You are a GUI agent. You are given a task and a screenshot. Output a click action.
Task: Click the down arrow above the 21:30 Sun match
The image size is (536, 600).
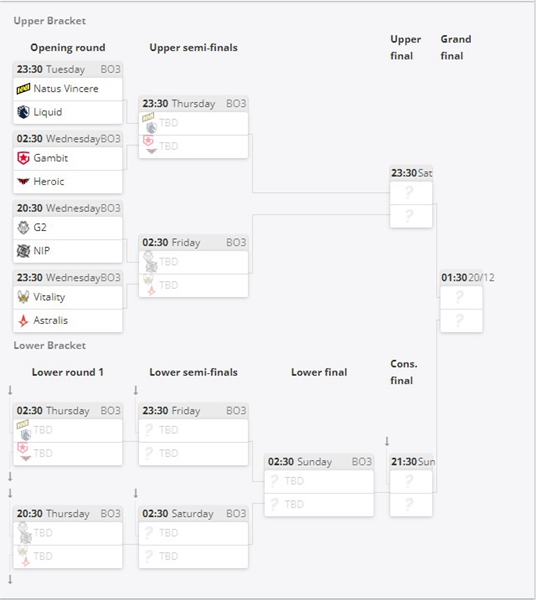click(x=387, y=441)
